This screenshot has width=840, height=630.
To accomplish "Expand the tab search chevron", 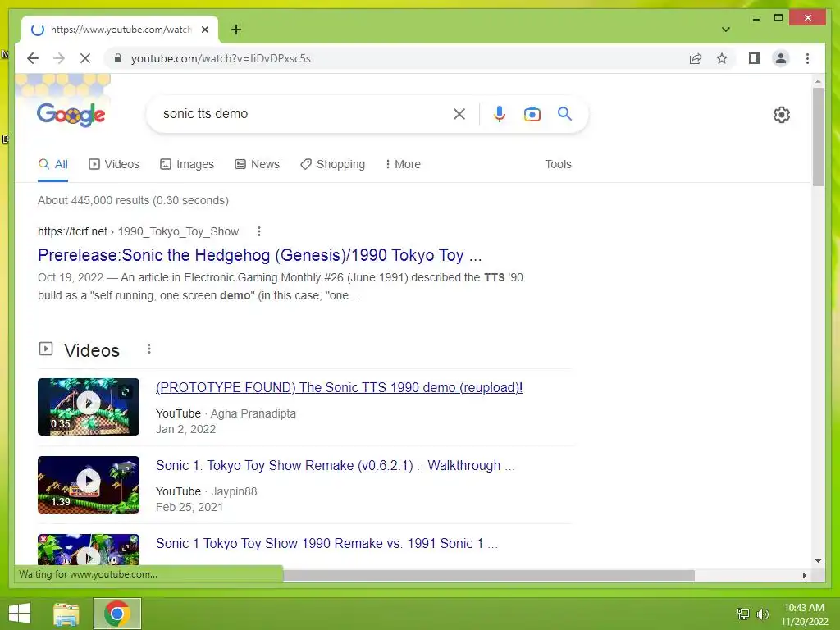I will point(725,30).
